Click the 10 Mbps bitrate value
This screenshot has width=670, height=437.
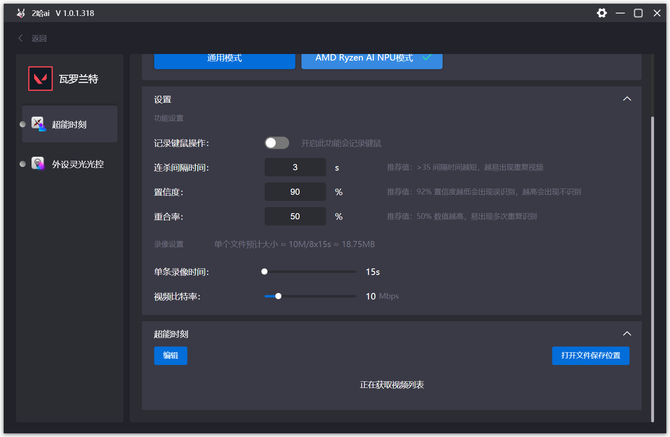click(x=382, y=296)
